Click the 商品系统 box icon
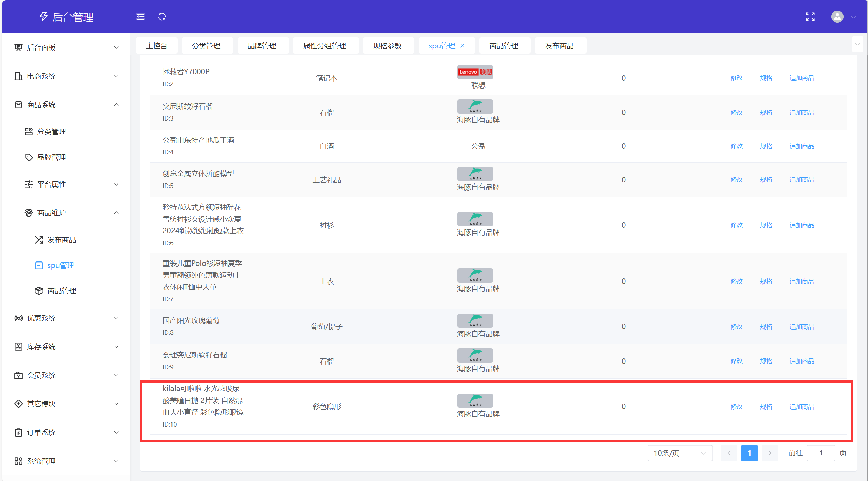Viewport: 868px width, 481px height. click(x=18, y=105)
